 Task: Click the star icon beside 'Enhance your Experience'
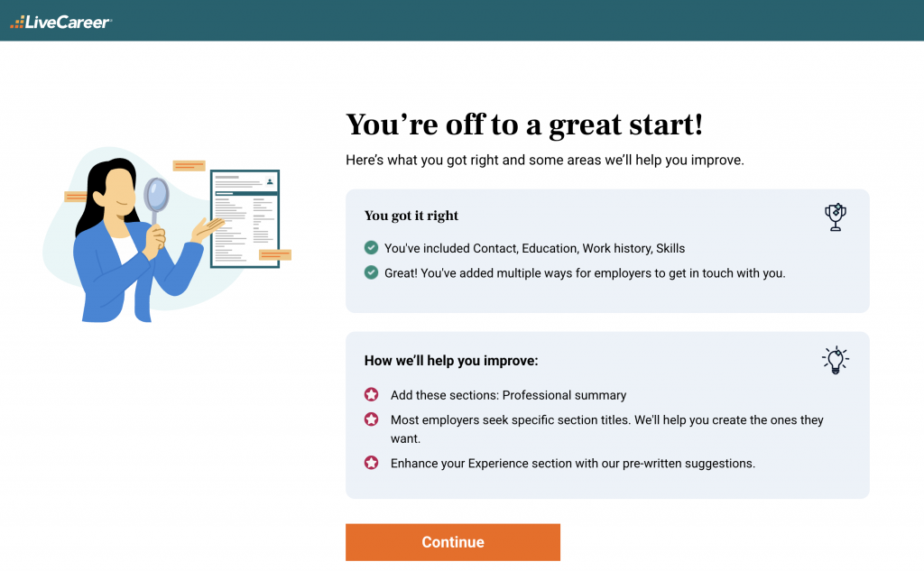click(x=371, y=463)
